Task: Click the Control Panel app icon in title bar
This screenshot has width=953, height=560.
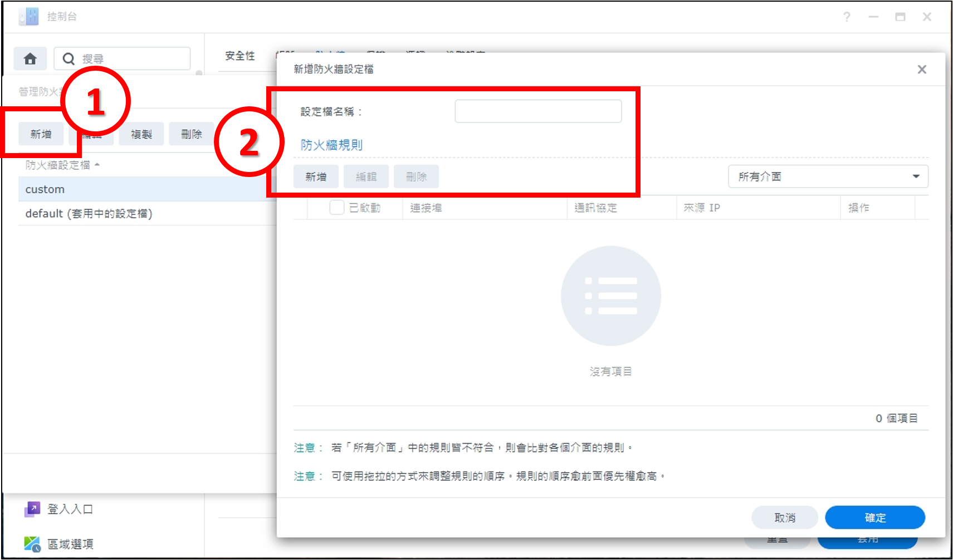Action: click(29, 16)
